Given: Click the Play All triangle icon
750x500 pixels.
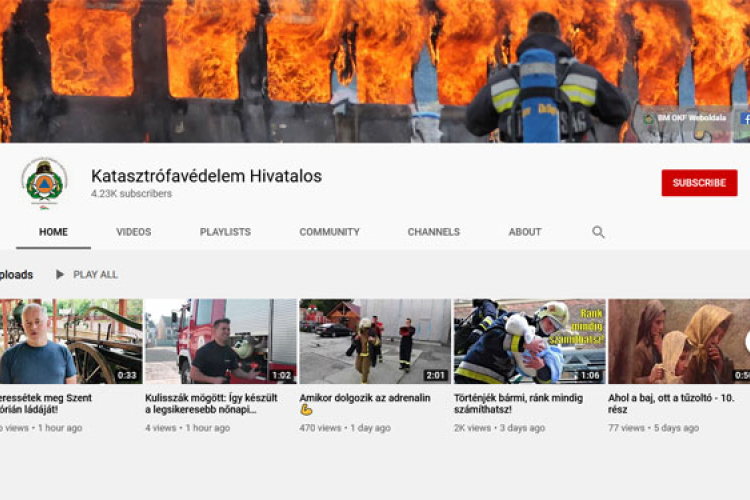Looking at the screenshot, I should pos(60,274).
